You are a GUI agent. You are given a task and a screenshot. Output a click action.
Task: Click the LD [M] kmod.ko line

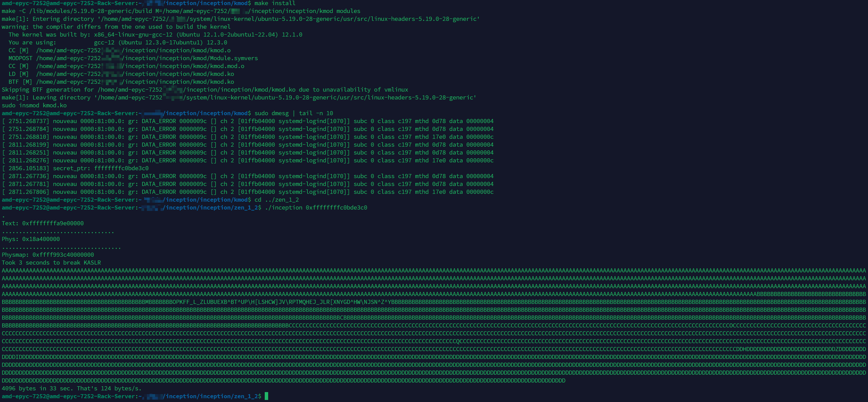click(121, 74)
